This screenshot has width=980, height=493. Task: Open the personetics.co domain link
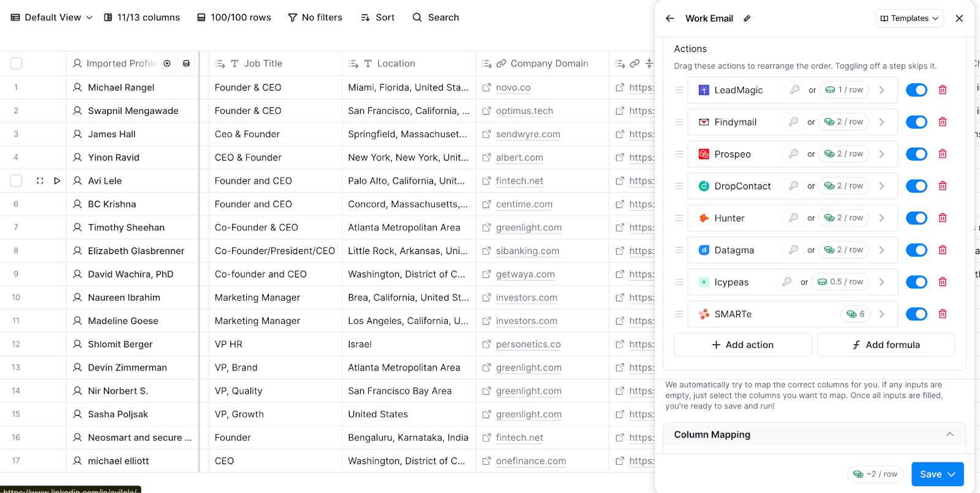(528, 344)
